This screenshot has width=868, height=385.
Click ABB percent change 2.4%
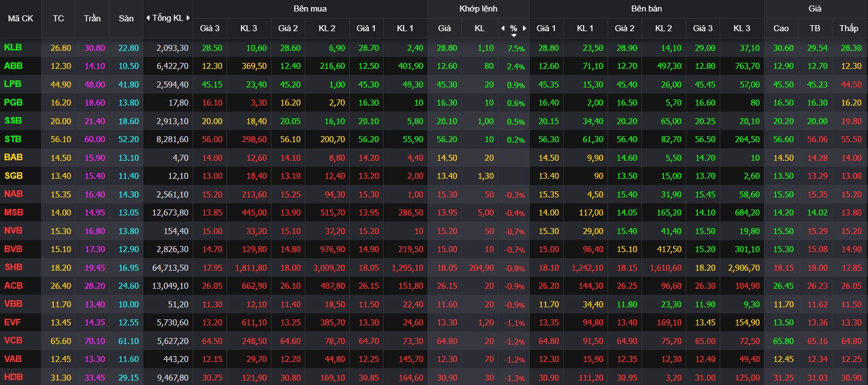516,67
